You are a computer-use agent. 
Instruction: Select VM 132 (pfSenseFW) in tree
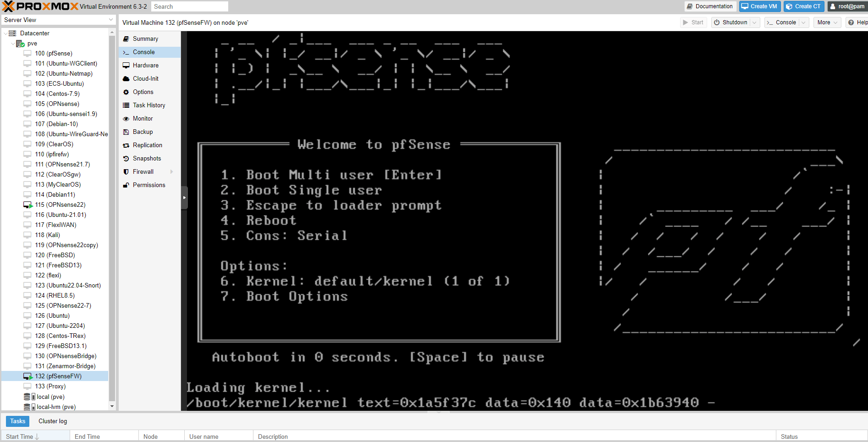point(55,376)
